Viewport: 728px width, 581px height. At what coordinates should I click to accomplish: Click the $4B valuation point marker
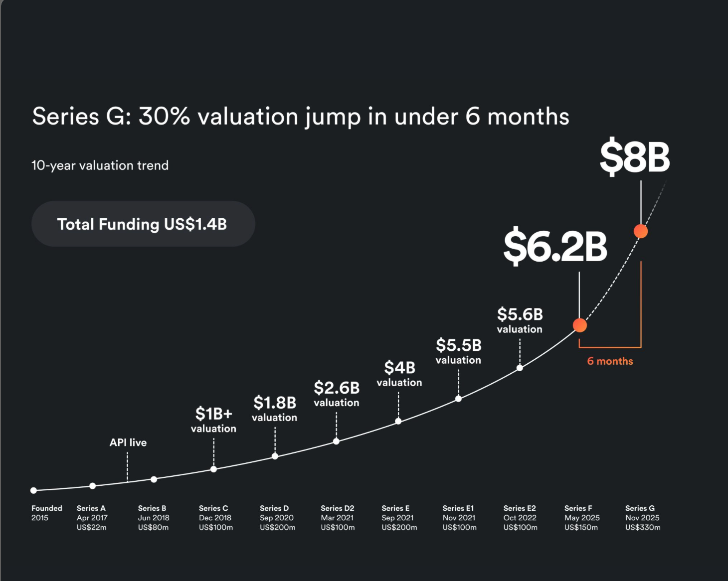click(x=398, y=421)
